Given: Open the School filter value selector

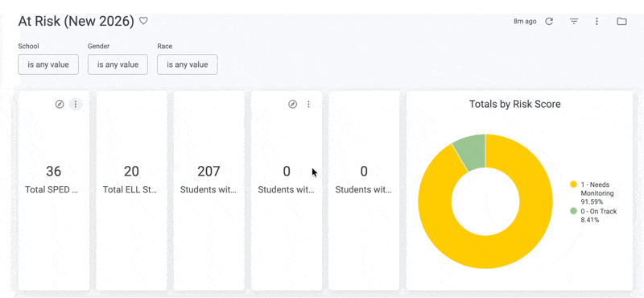Looking at the screenshot, I should point(48,64).
